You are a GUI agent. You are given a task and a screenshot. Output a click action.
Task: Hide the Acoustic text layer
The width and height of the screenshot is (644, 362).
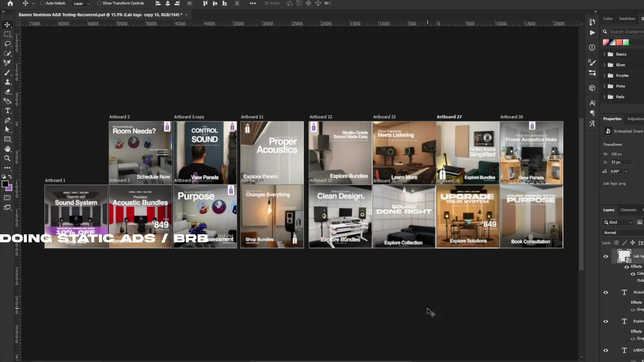[x=606, y=293]
